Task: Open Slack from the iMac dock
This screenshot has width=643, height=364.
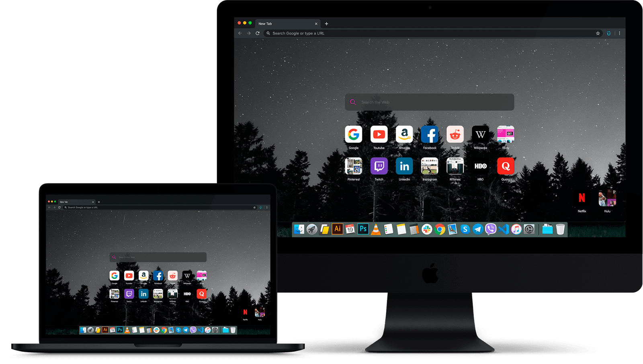Action: pos(427,229)
